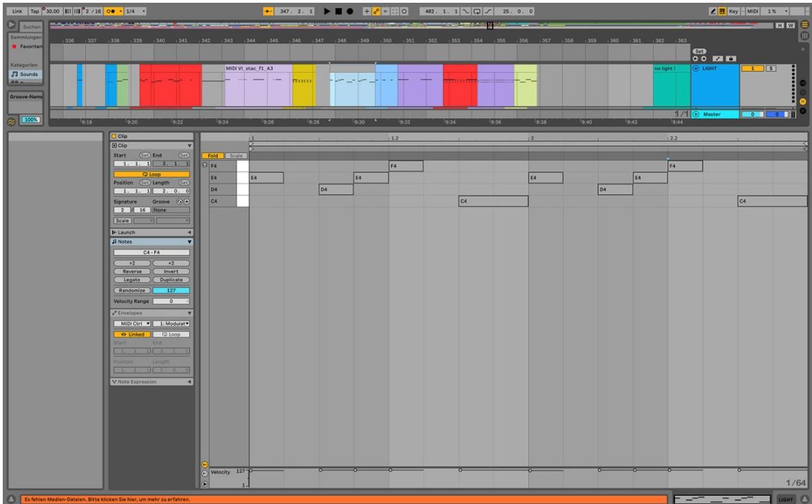
Task: Start playback with the Play button
Action: tap(326, 11)
